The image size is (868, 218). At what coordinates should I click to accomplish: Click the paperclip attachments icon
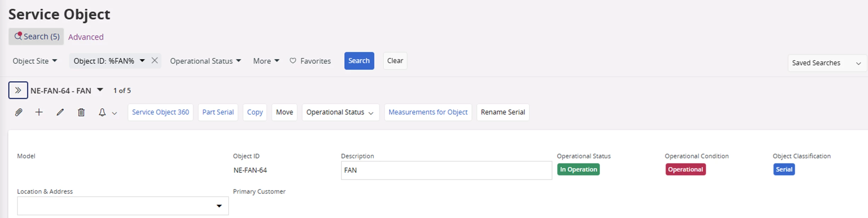pyautogui.click(x=18, y=113)
